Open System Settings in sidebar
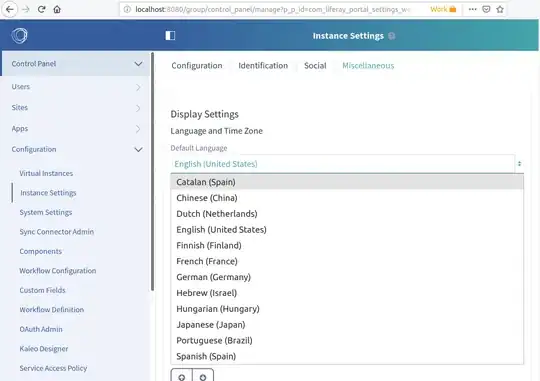Image resolution: width=540 pixels, height=381 pixels. coord(46,212)
